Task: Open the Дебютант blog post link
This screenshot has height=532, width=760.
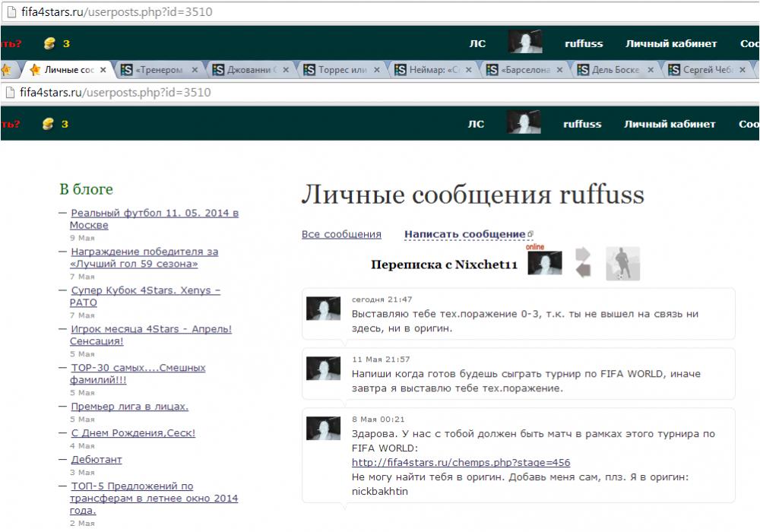Action: [x=97, y=459]
